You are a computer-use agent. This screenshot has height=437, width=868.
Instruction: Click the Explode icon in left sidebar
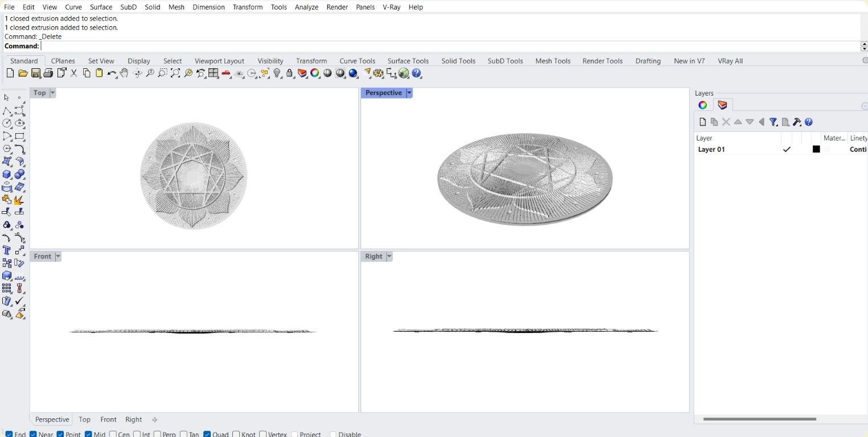(x=20, y=200)
